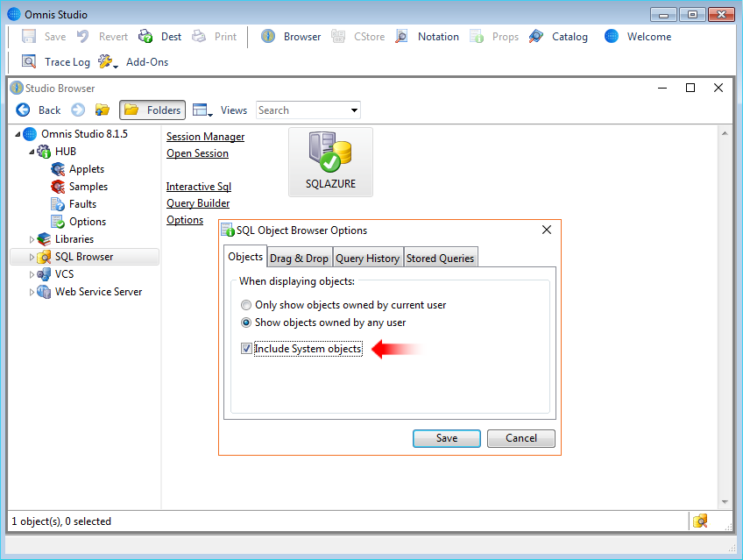
Task: Click the Query Builder link
Action: (x=197, y=202)
